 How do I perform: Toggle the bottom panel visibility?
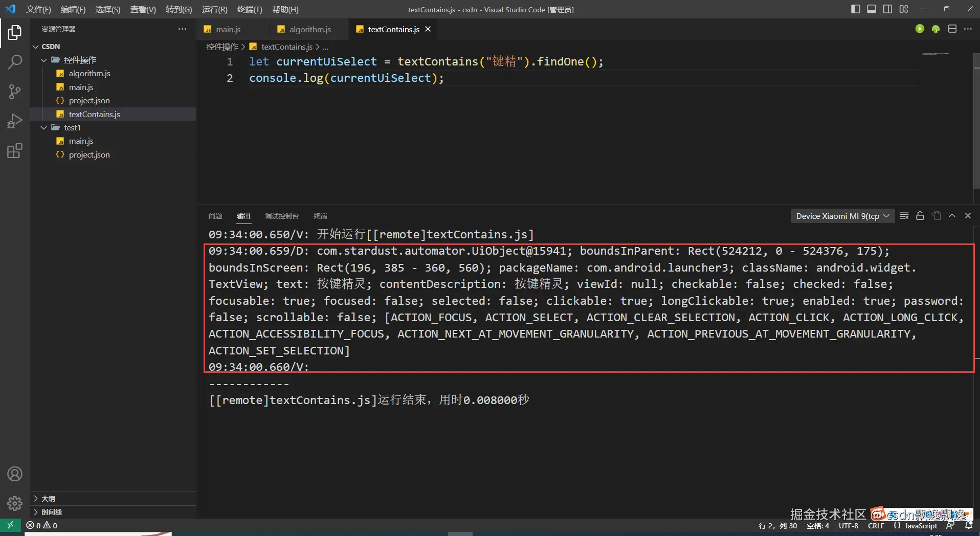872,9
